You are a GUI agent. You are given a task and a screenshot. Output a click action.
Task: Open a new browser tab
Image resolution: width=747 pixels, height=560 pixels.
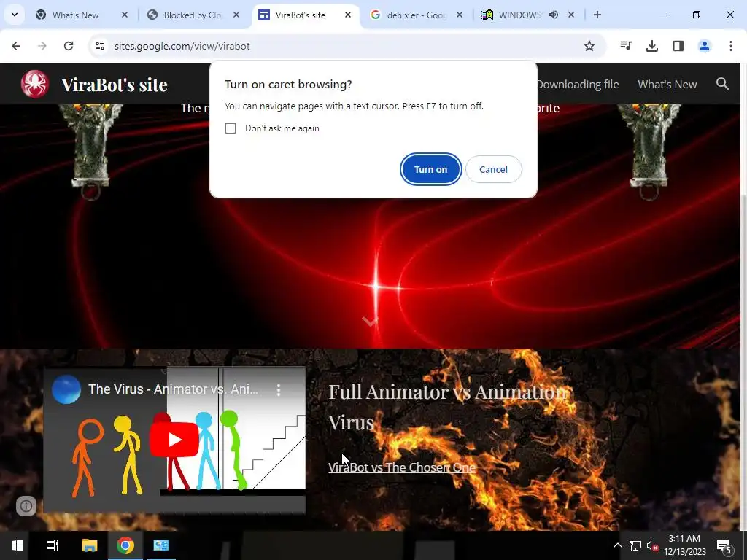[597, 15]
